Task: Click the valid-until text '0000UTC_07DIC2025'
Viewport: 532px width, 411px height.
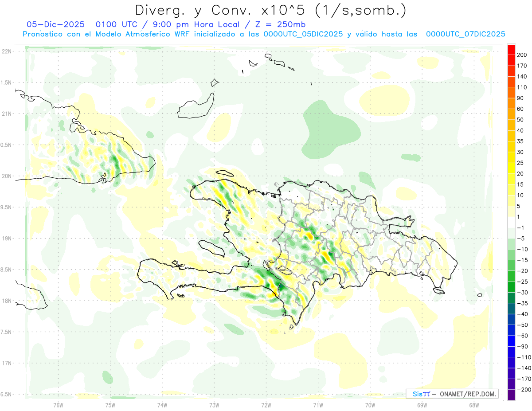Action: click(465, 34)
